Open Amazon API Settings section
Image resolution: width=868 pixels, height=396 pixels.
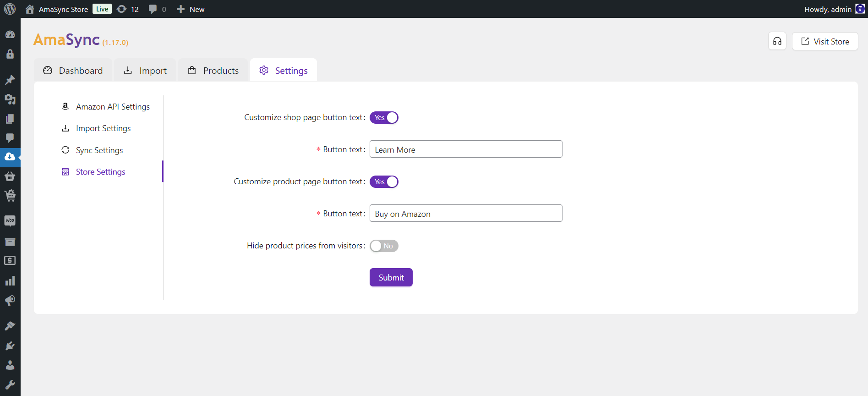tap(106, 107)
